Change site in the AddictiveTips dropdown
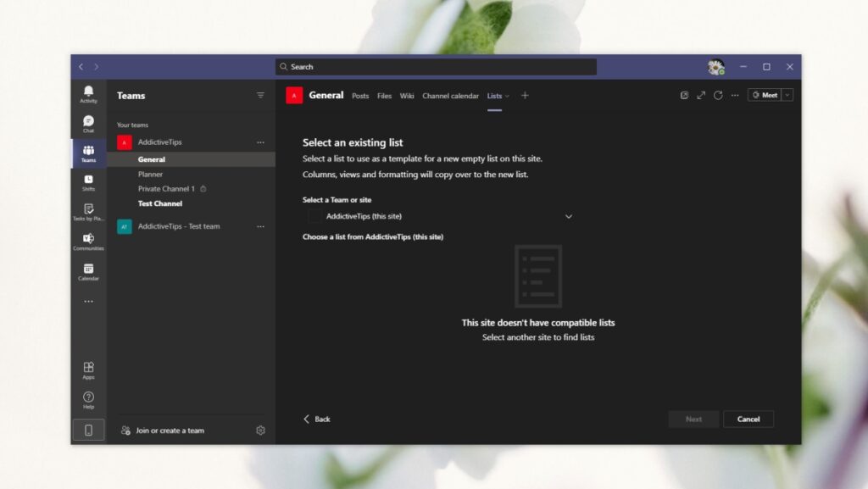 [569, 216]
